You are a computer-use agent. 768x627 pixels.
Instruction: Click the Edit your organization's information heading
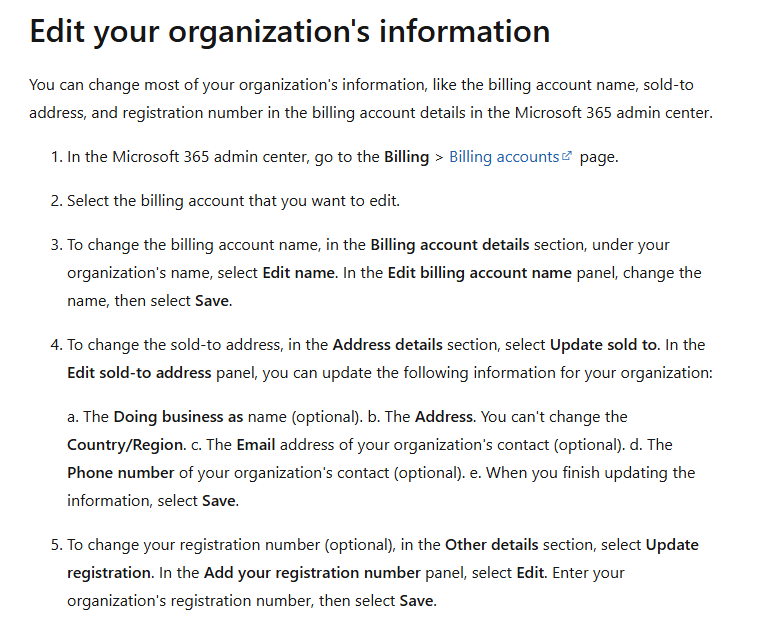click(x=289, y=32)
